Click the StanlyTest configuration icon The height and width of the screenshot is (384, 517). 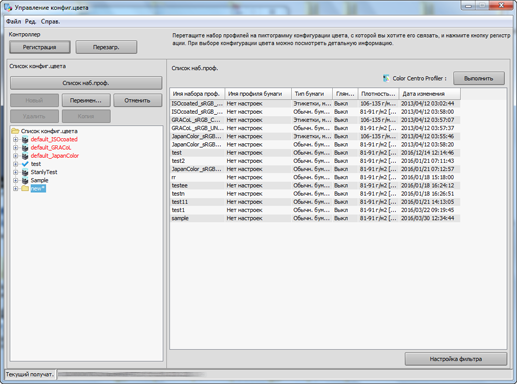coord(25,172)
